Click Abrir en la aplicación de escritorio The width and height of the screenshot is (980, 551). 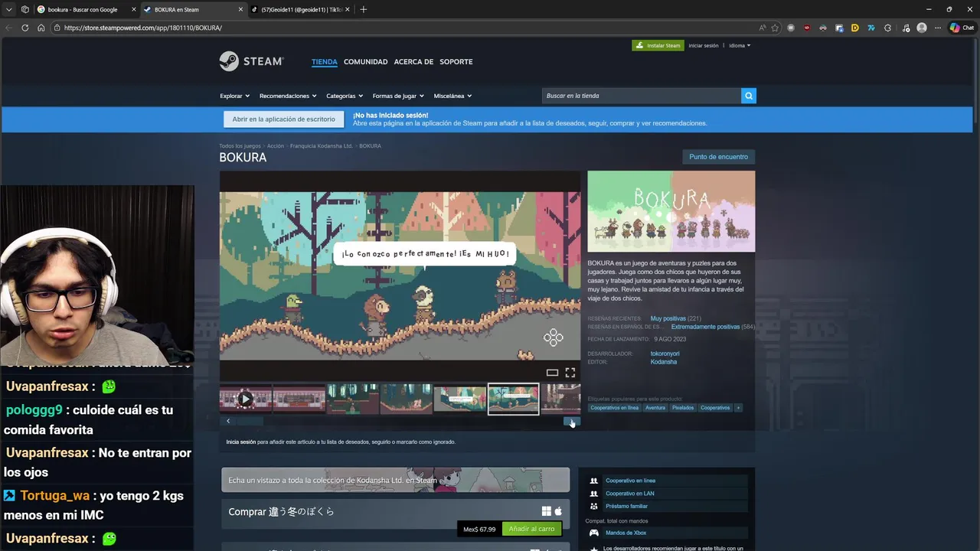pos(283,119)
